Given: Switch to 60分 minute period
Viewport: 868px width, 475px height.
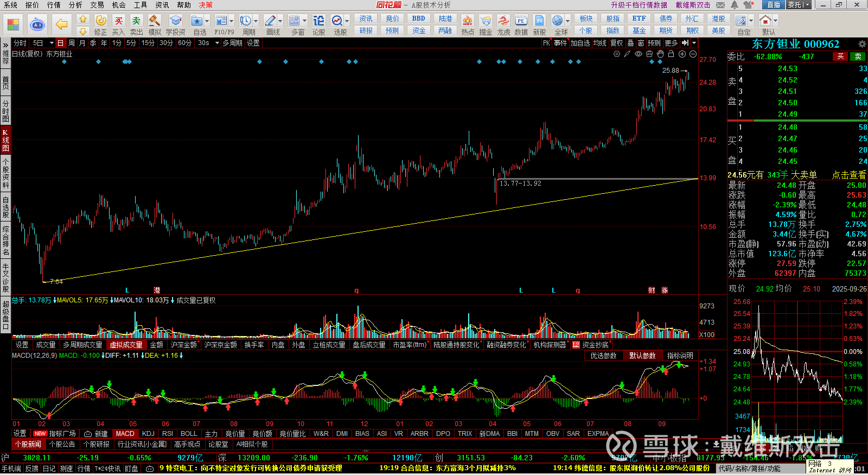Looking at the screenshot, I should [185, 43].
